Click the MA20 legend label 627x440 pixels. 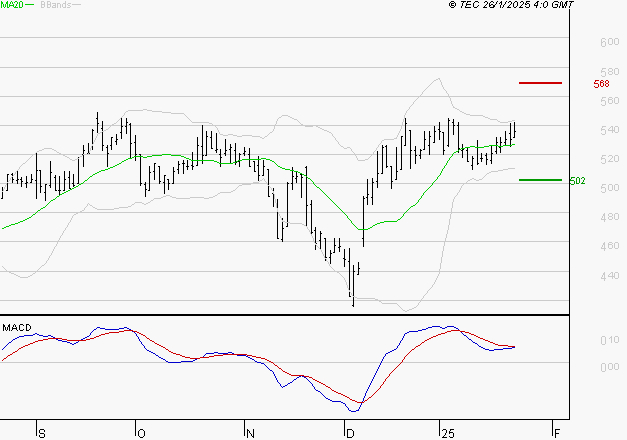(12, 5)
